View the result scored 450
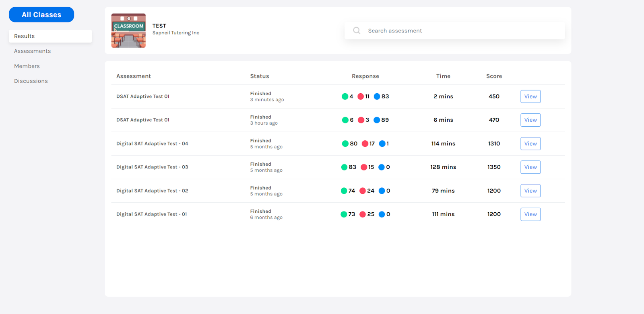The width and height of the screenshot is (644, 314). 530,96
